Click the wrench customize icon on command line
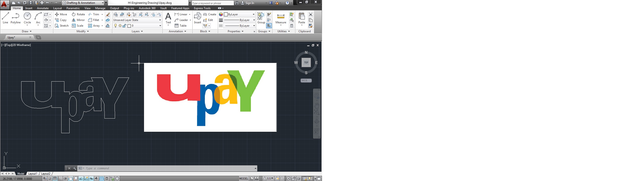The width and height of the screenshot is (644, 181). tap(74, 169)
